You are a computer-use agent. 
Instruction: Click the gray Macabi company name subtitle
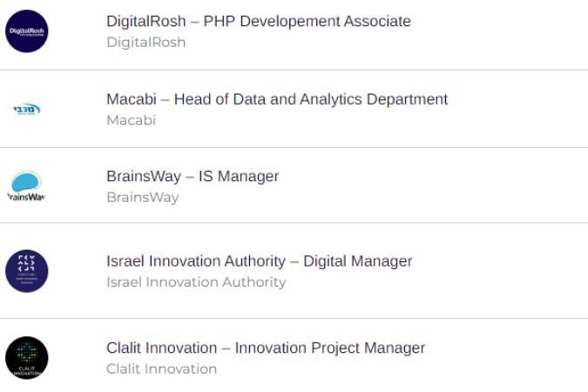(131, 120)
